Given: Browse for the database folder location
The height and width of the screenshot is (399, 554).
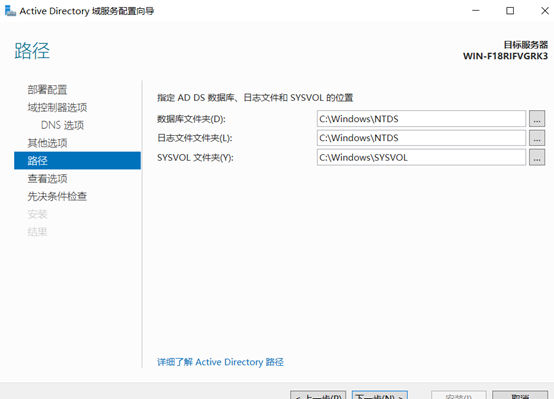Looking at the screenshot, I should click(537, 119).
